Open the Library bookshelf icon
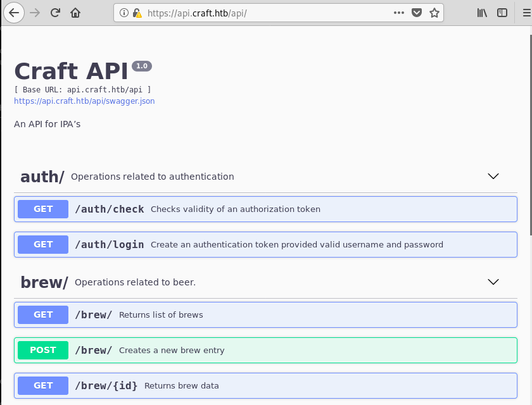Image resolution: width=532 pixels, height=405 pixels. point(482,13)
